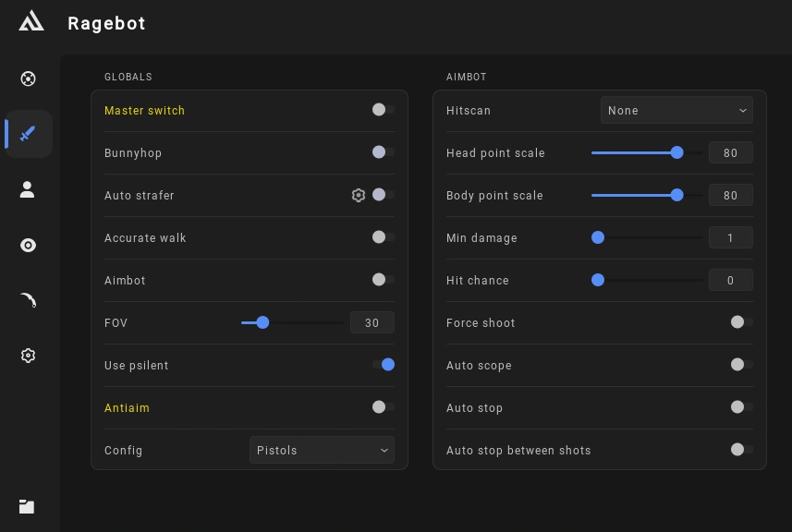The image size is (792, 532).
Task: Open the gear settings section in the sidebar
Action: [x=29, y=356]
